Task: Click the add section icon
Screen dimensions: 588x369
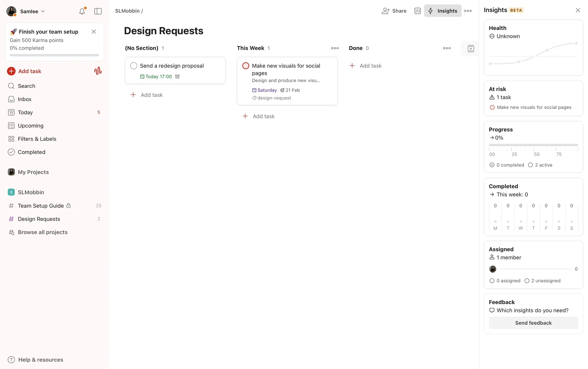Action: tap(471, 48)
